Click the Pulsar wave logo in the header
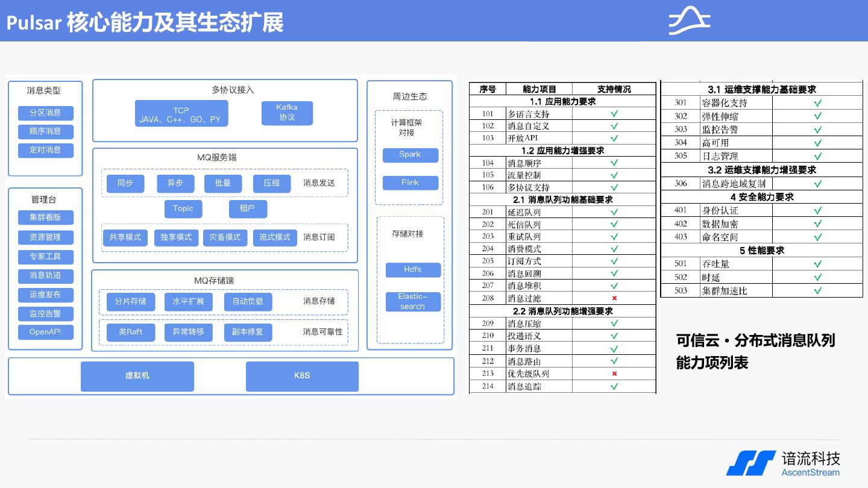The width and height of the screenshot is (868, 488). [x=690, y=21]
